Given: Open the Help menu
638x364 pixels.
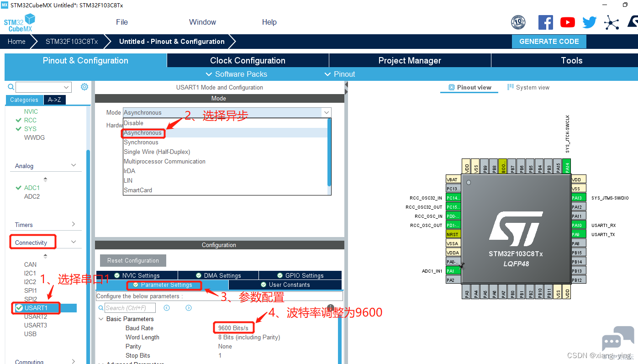Looking at the screenshot, I should [269, 22].
